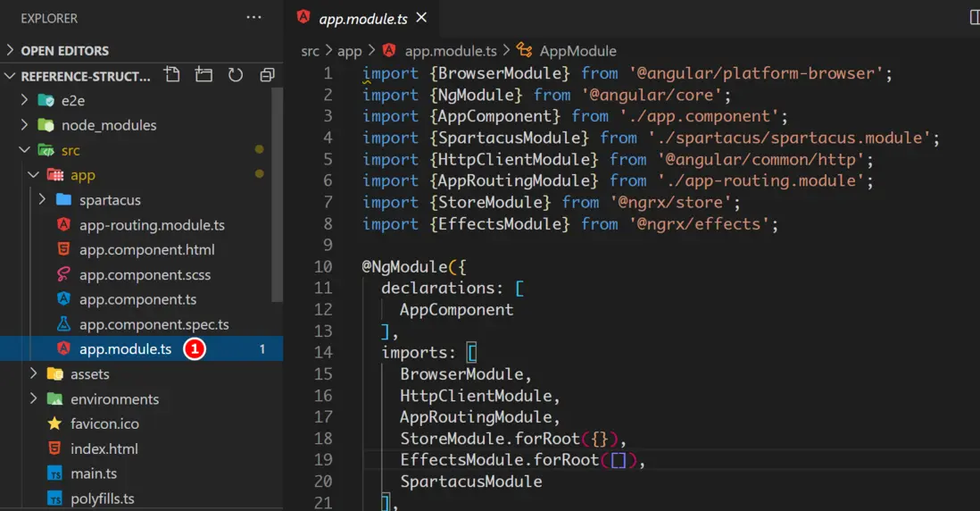The image size is (980, 511).
Task: Open app.component.html from the file tree
Action: (146, 250)
